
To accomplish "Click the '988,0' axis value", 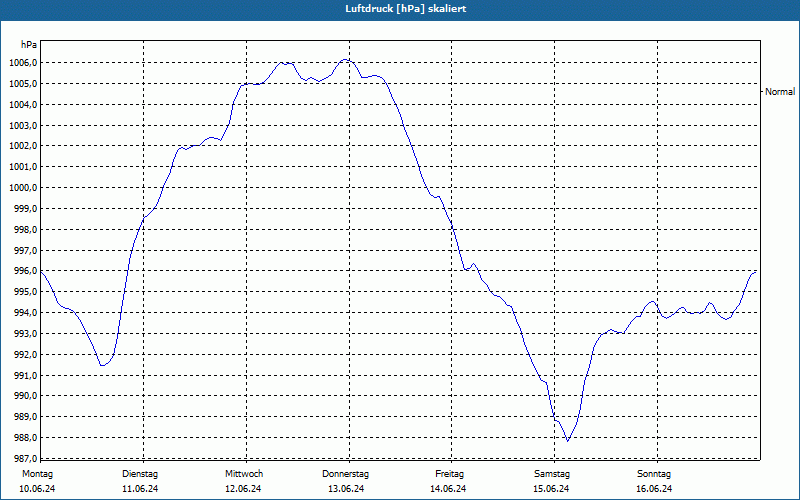I will 26,438.
